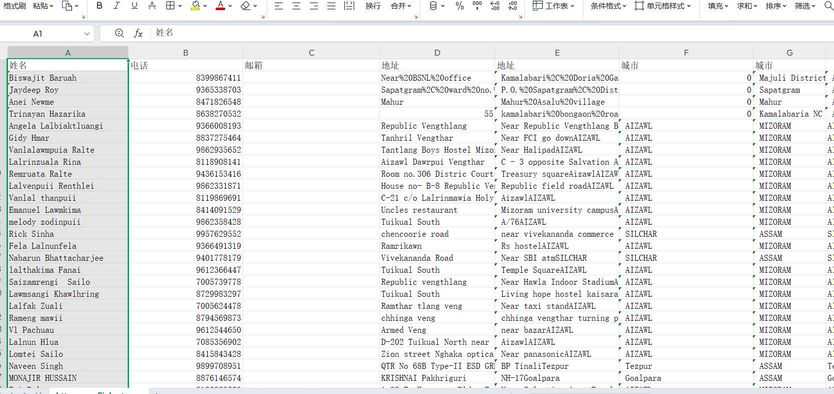The height and width of the screenshot is (394, 834).
Task: Pick the yellow fill color swatch
Action: click(195, 6)
